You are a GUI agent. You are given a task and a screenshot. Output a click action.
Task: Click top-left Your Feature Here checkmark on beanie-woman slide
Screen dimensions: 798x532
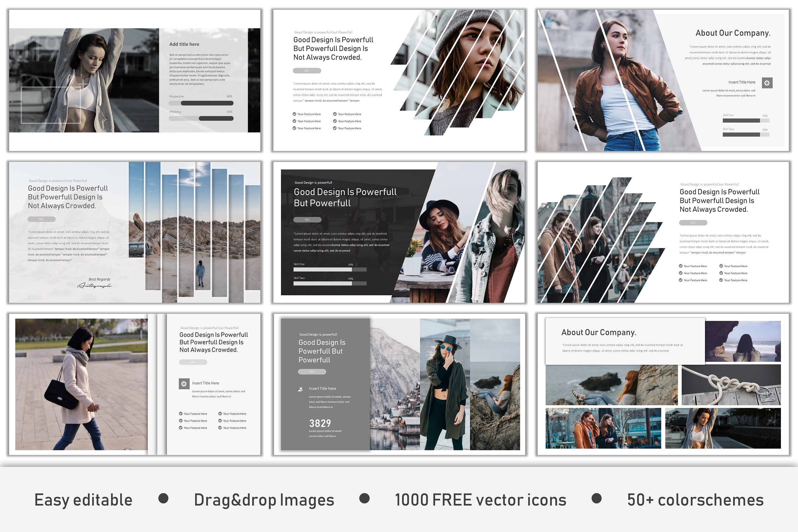click(x=294, y=114)
